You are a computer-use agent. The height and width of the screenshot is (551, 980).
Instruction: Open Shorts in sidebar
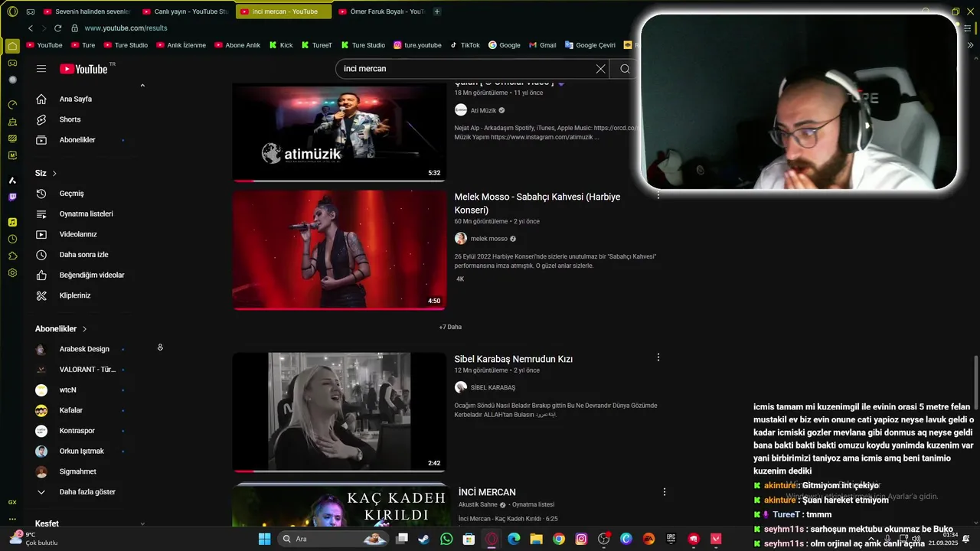[x=70, y=119]
